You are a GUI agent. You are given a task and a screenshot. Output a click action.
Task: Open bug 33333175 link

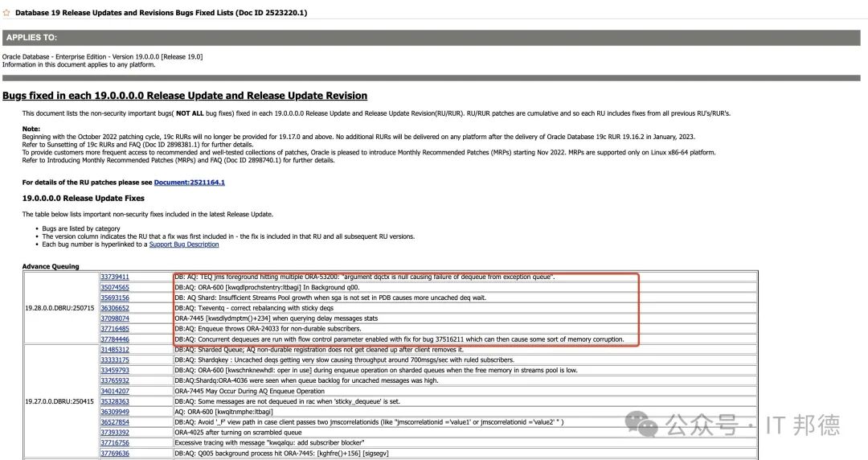115,360
